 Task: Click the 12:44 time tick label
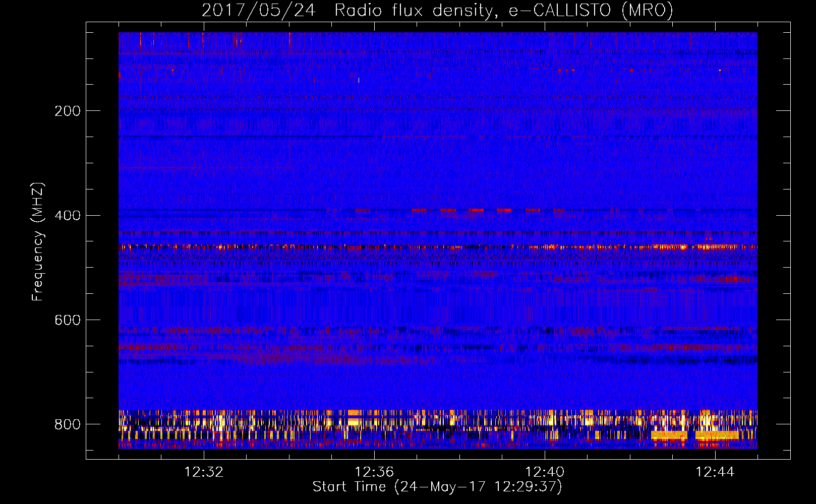click(x=715, y=472)
